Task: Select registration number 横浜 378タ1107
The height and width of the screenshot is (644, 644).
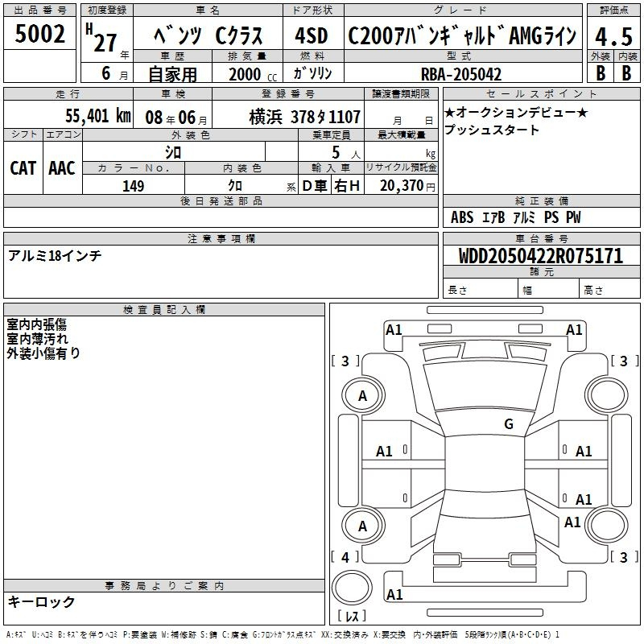Action: (x=305, y=117)
